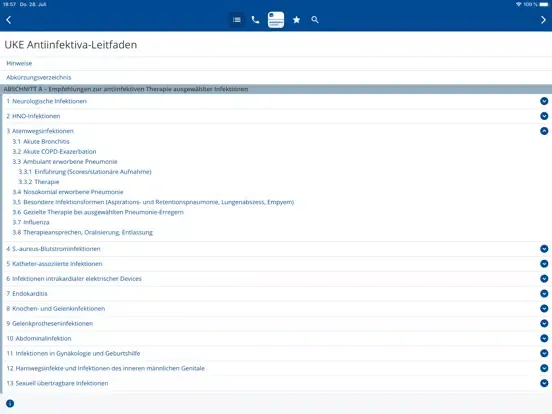Expand 11 Gynäkologie und Geburtshilfe chevron
Screen dimensions: 552x414
pos(544,353)
